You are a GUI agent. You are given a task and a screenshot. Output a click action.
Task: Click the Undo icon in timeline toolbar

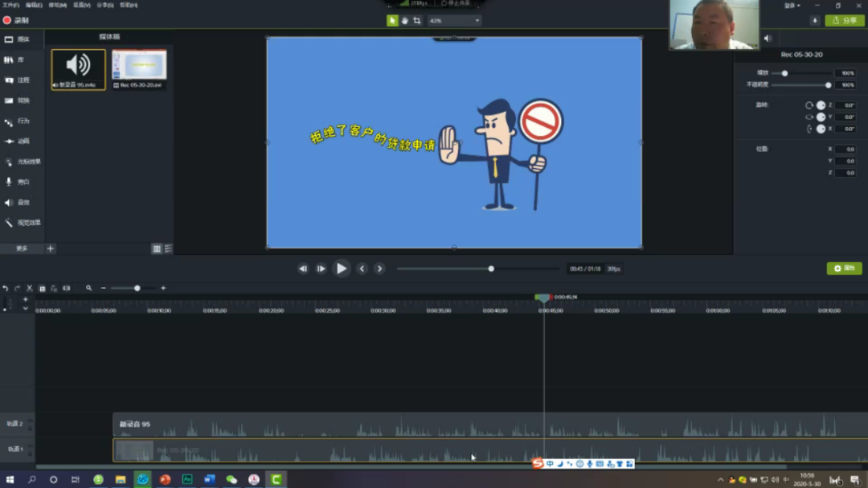(6, 288)
